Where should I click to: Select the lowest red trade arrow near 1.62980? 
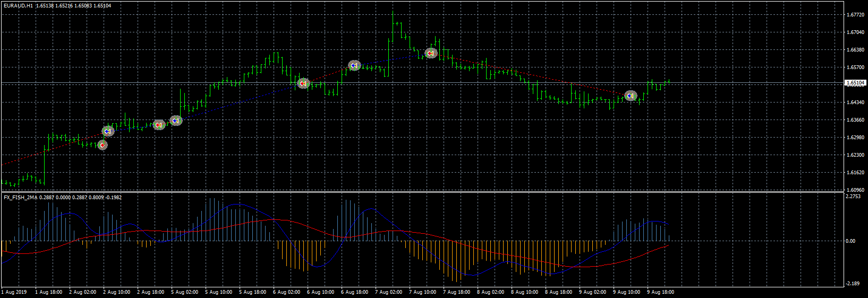[103, 145]
